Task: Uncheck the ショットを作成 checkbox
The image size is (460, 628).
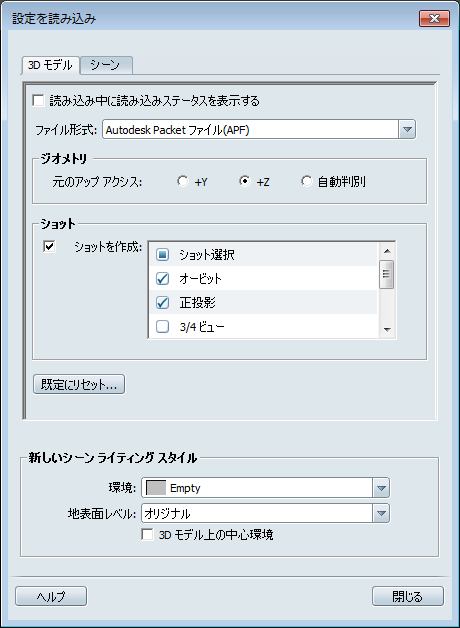Action: [49, 246]
